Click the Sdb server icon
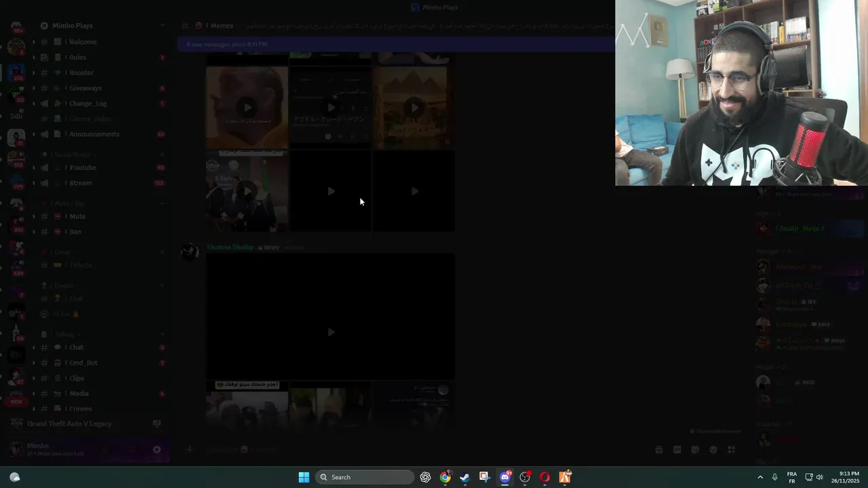 (x=16, y=116)
